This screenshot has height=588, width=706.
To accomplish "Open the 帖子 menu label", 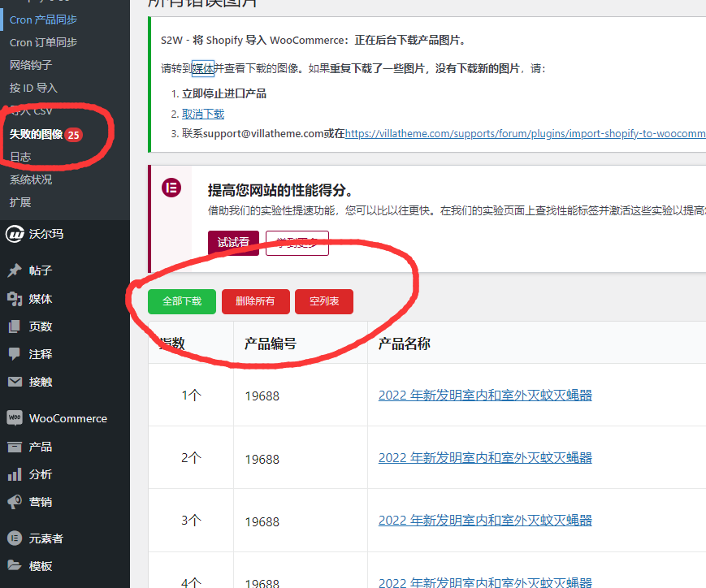I will pyautogui.click(x=41, y=270).
